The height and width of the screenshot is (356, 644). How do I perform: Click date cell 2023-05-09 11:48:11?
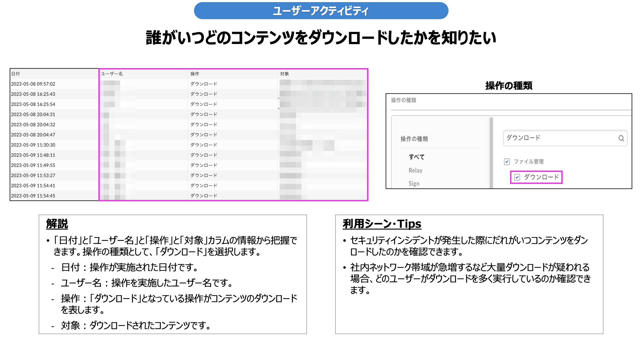point(33,155)
